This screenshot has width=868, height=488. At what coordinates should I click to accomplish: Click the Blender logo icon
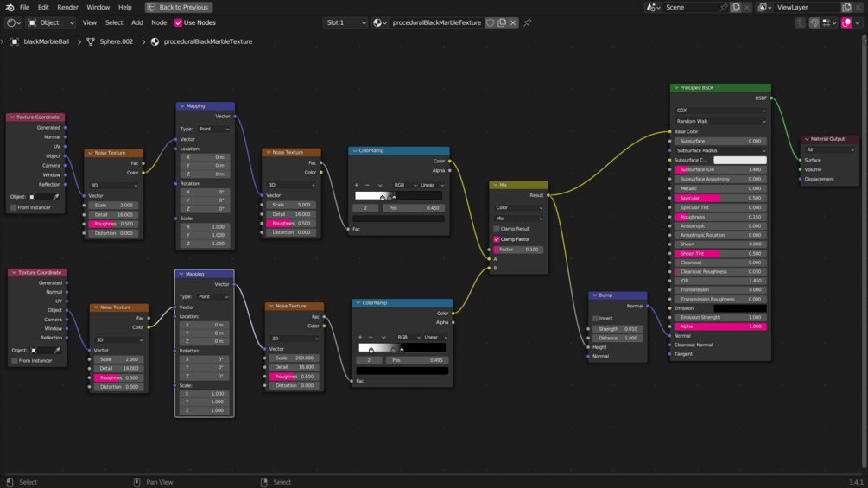(x=10, y=7)
